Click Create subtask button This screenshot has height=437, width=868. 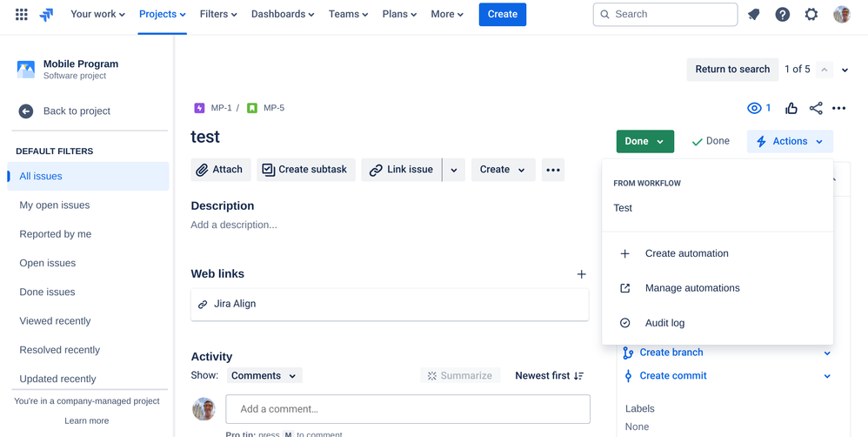[304, 170]
